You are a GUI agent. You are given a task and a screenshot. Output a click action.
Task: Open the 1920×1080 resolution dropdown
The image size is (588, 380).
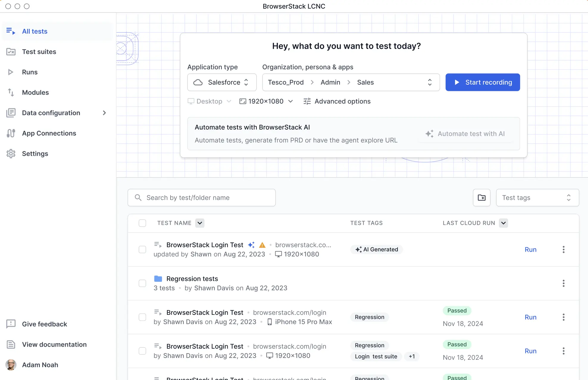[266, 102]
